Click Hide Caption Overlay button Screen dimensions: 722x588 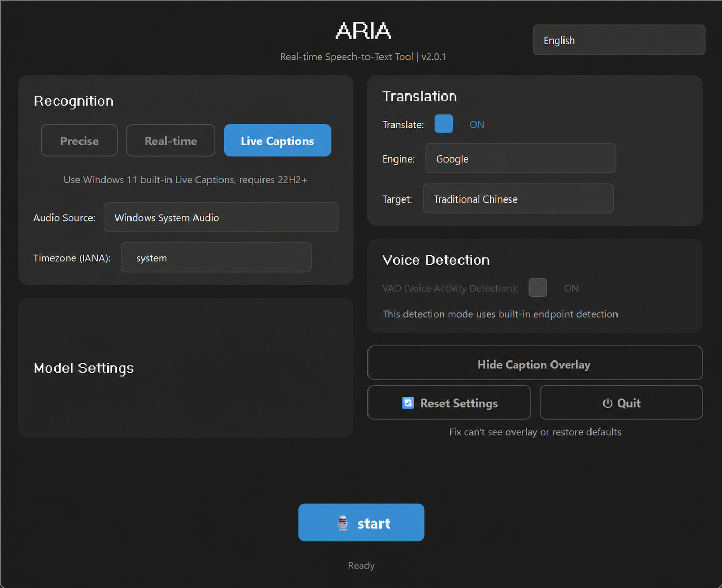535,363
